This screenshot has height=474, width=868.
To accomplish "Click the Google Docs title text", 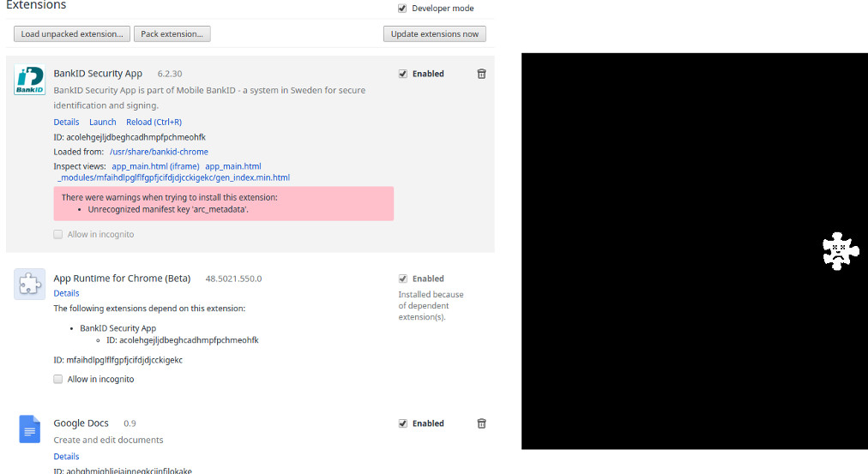I will tap(81, 423).
